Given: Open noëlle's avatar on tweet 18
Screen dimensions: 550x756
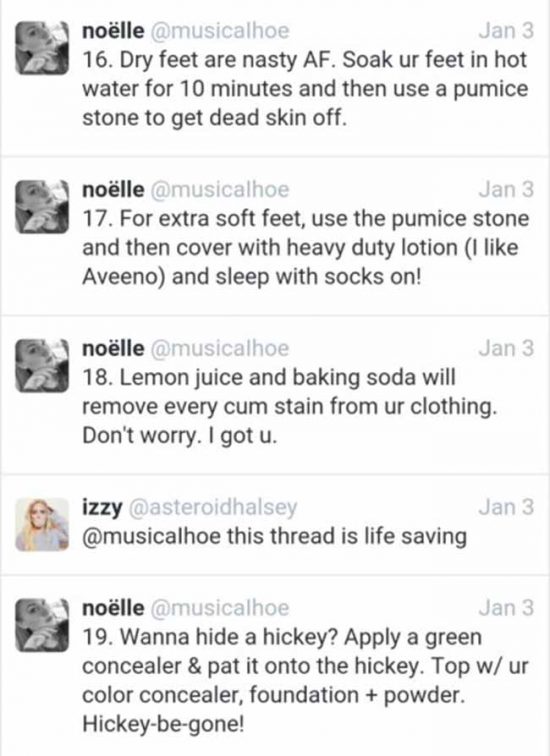Looking at the screenshot, I should pos(42,365).
